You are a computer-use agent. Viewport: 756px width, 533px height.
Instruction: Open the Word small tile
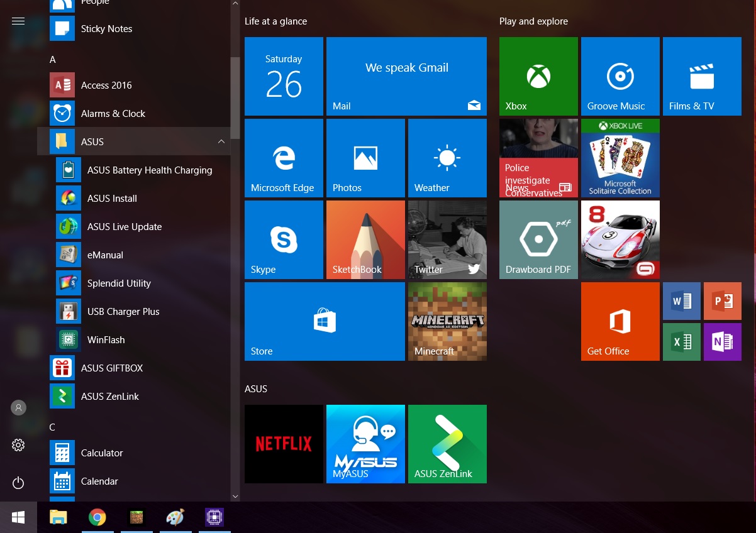[682, 301]
